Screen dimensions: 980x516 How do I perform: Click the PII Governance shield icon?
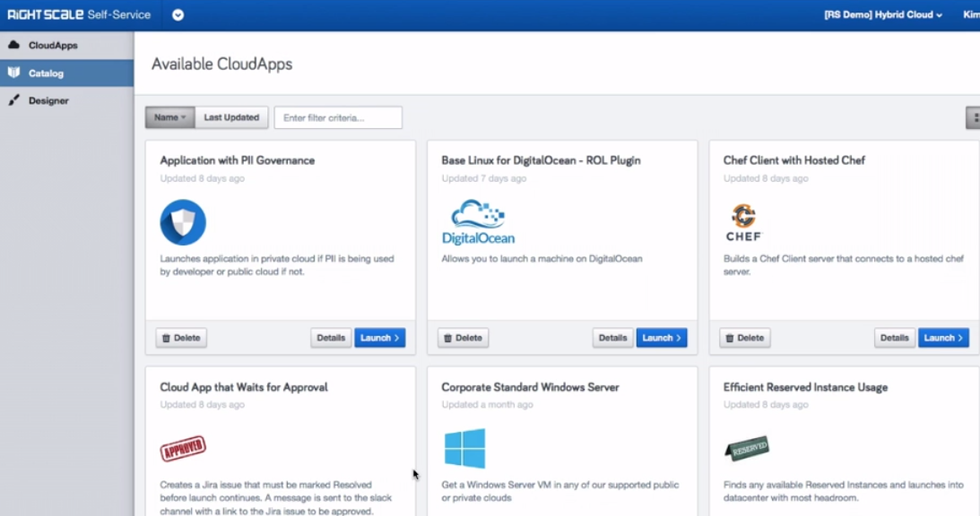point(183,222)
